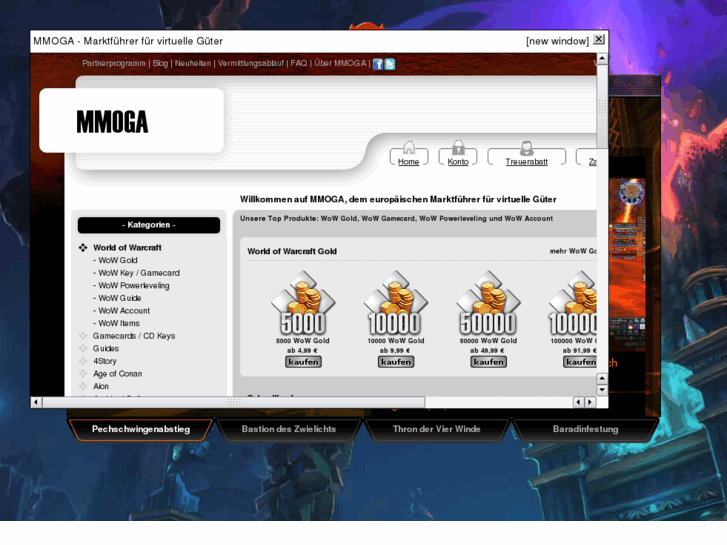Open the MMOGA Facebook icon
The height and width of the screenshot is (545, 727).
pyautogui.click(x=377, y=64)
